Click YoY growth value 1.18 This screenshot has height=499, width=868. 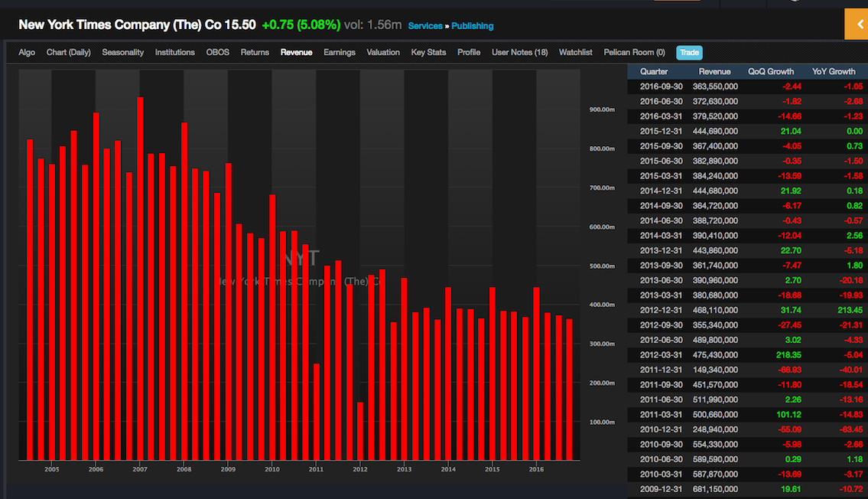(855, 460)
